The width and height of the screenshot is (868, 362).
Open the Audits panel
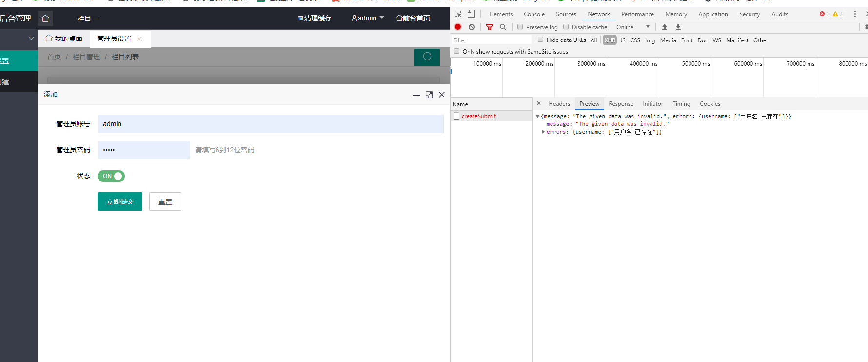click(780, 14)
